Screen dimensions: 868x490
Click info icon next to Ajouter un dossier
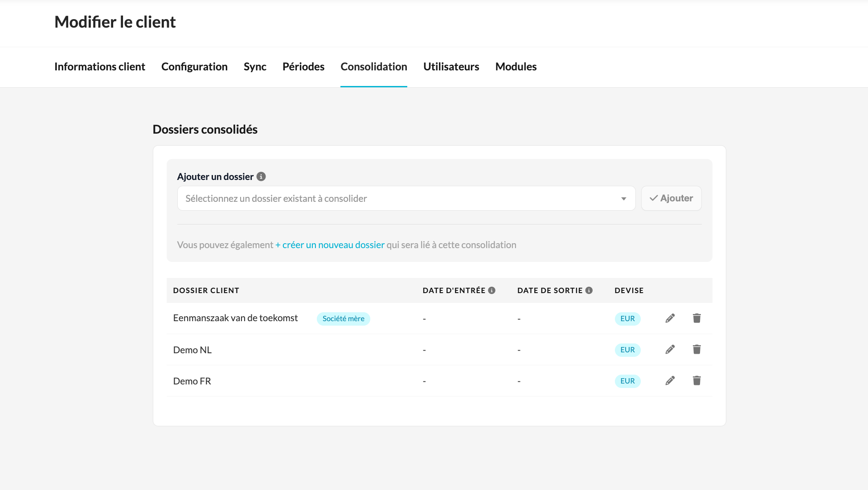coord(262,176)
